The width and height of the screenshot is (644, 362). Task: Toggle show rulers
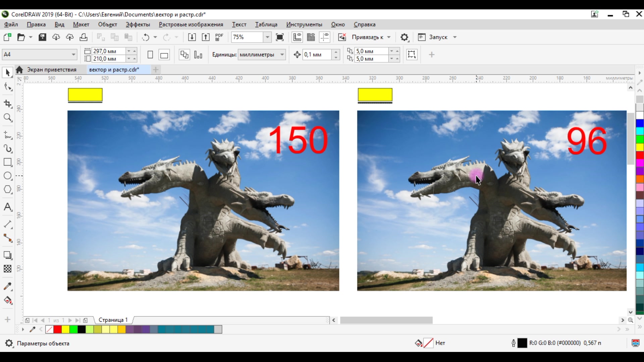pos(297,37)
